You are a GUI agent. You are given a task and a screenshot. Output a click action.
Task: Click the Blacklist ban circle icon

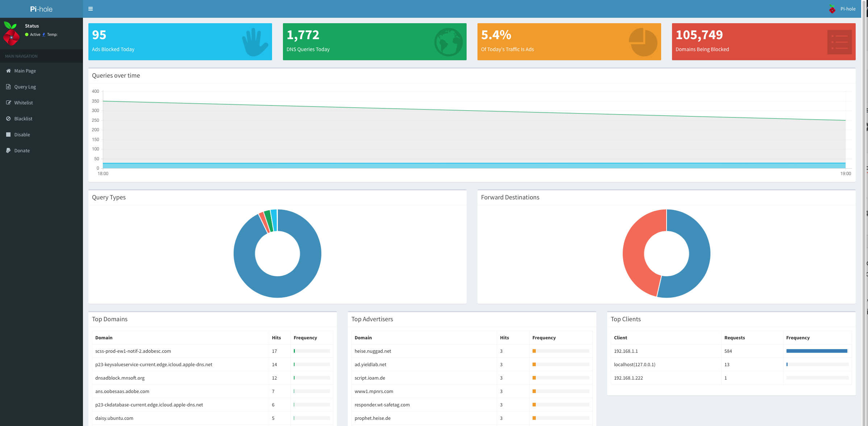8,119
